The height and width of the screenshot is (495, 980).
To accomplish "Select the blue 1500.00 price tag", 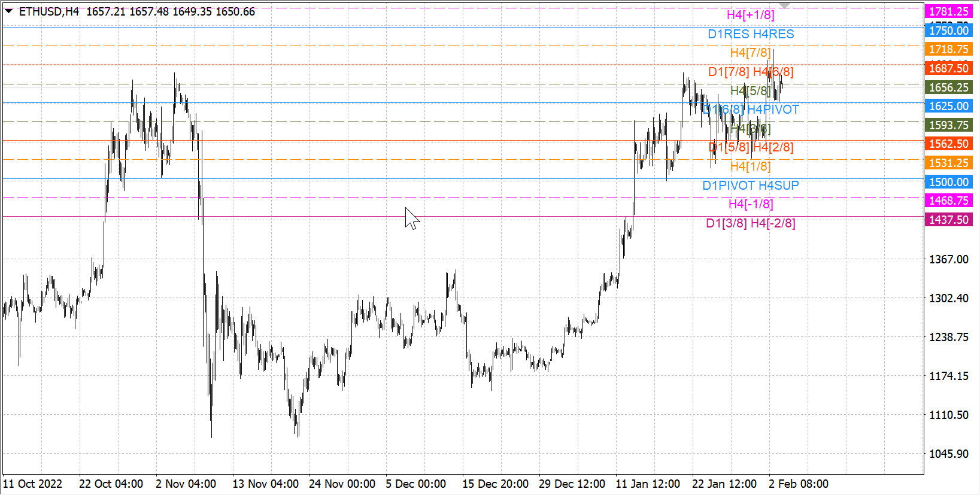I will pos(948,182).
